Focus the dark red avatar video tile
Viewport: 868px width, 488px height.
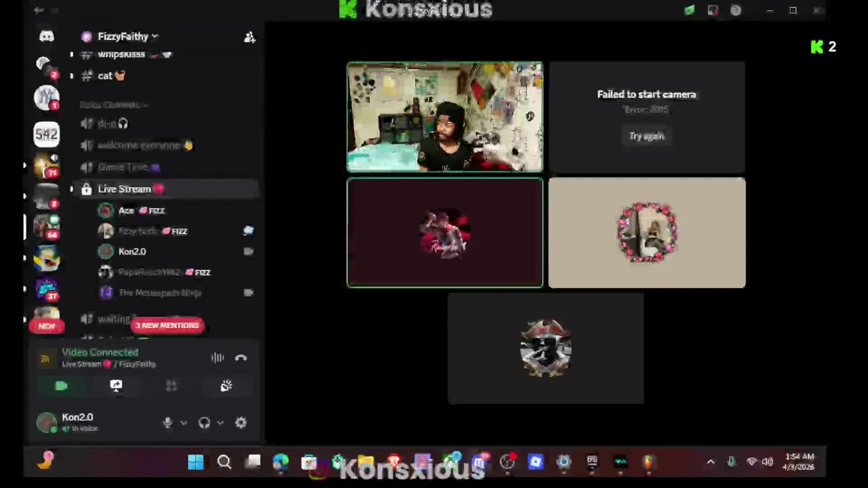tap(445, 233)
